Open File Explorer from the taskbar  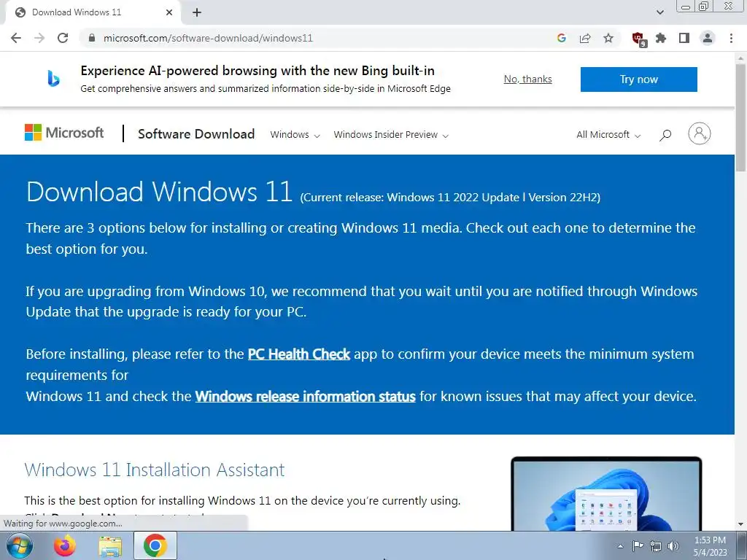[x=110, y=546]
